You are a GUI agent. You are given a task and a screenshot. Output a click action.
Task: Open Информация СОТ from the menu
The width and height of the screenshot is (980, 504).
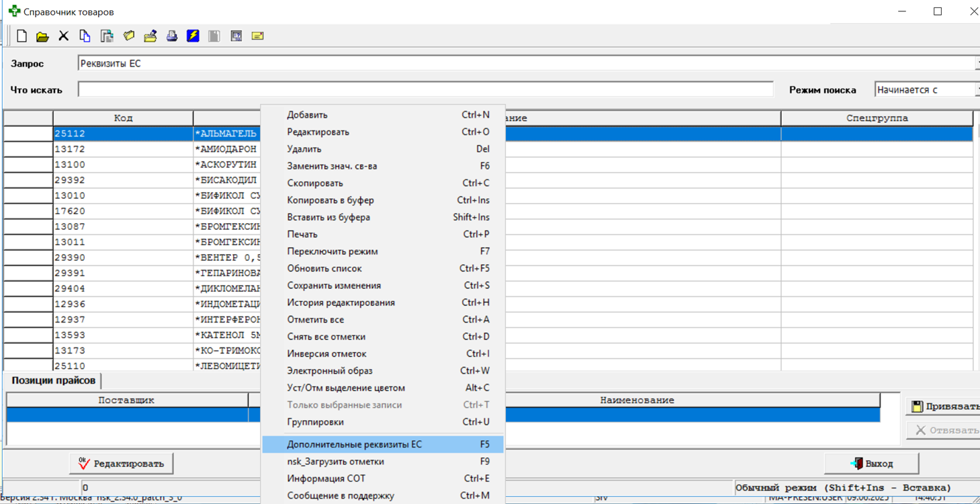point(382,479)
